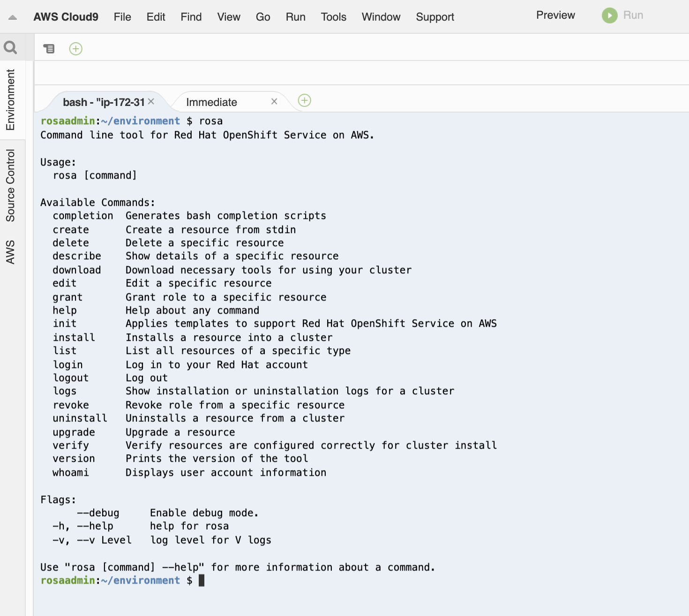This screenshot has height=616, width=689.
Task: Click the 'init' command name
Action: [65, 323]
